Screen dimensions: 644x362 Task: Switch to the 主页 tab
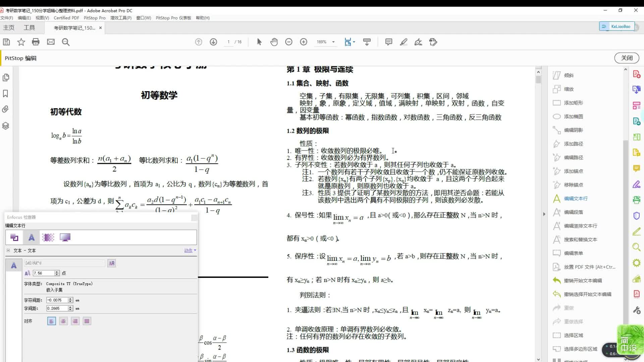pyautogui.click(x=9, y=27)
